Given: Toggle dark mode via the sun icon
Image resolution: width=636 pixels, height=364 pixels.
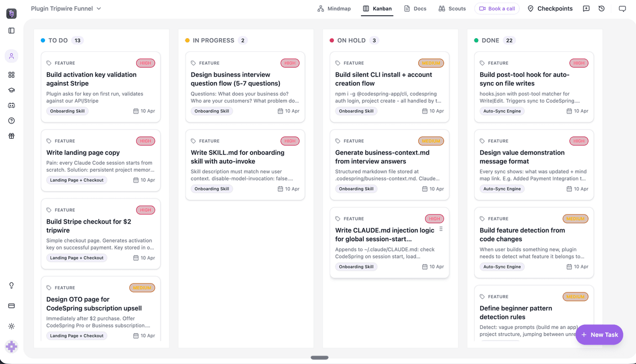Looking at the screenshot, I should (x=12, y=326).
